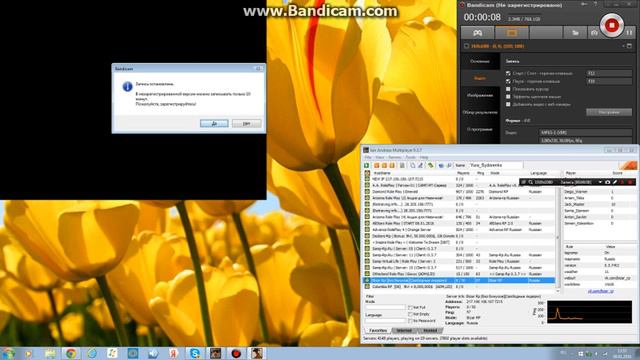
Task: Open Skype from Windows taskbar
Action: point(195,353)
